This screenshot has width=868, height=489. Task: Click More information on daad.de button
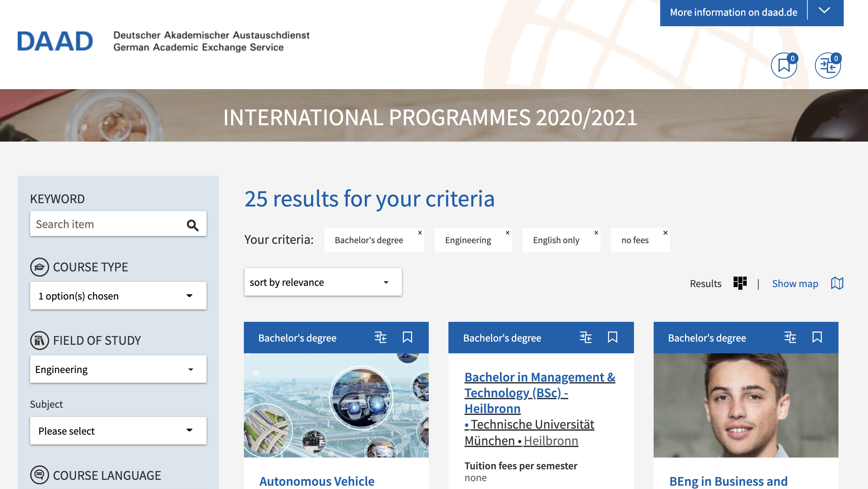(x=733, y=12)
